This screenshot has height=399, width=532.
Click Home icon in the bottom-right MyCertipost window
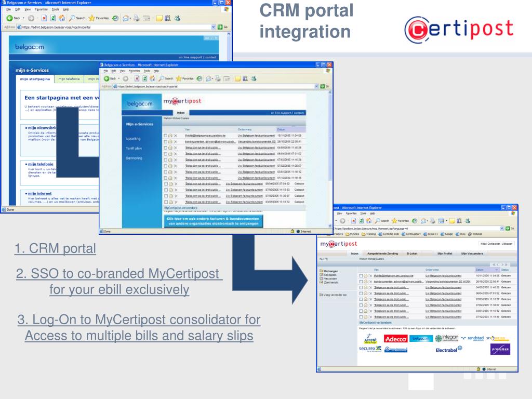[368, 221]
